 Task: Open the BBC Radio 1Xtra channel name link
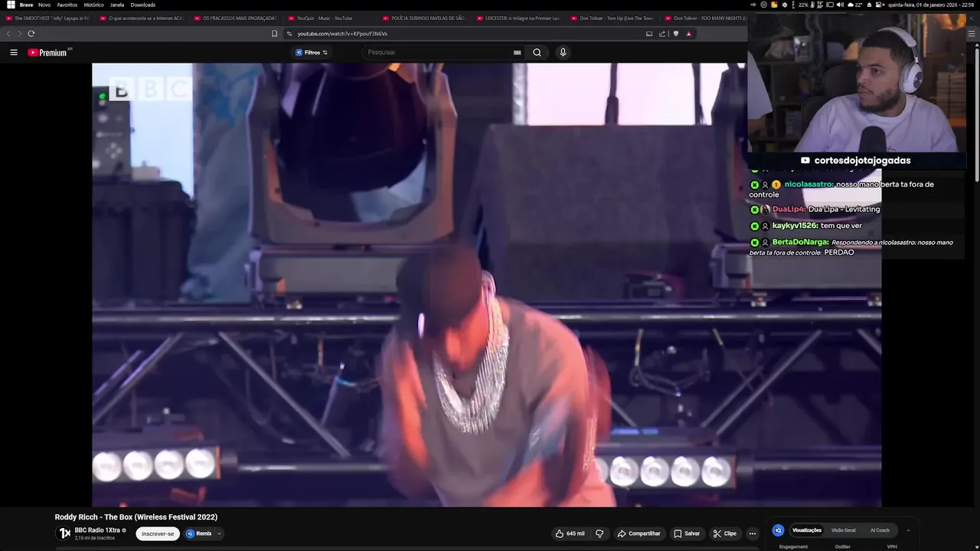tap(97, 530)
